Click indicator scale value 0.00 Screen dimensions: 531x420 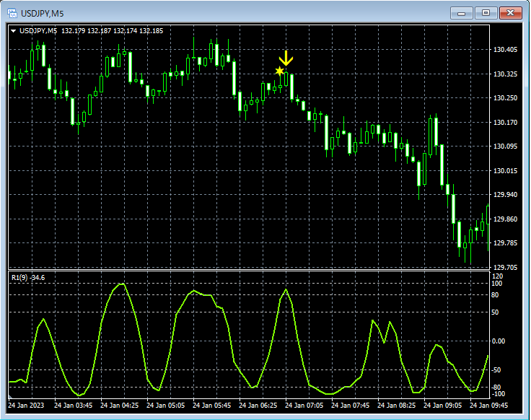point(498,341)
